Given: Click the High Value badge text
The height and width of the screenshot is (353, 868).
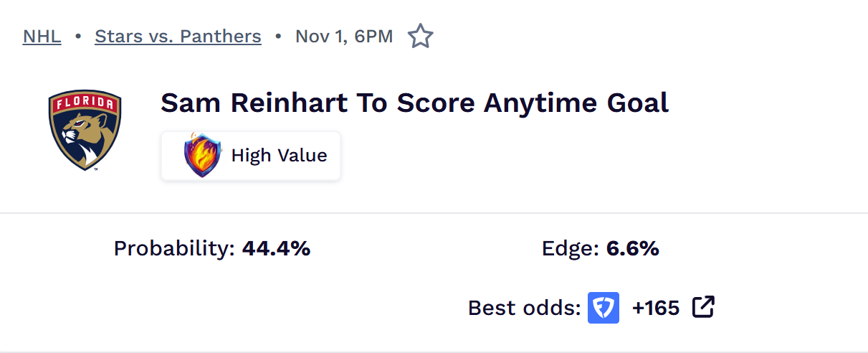Looking at the screenshot, I should click(279, 155).
